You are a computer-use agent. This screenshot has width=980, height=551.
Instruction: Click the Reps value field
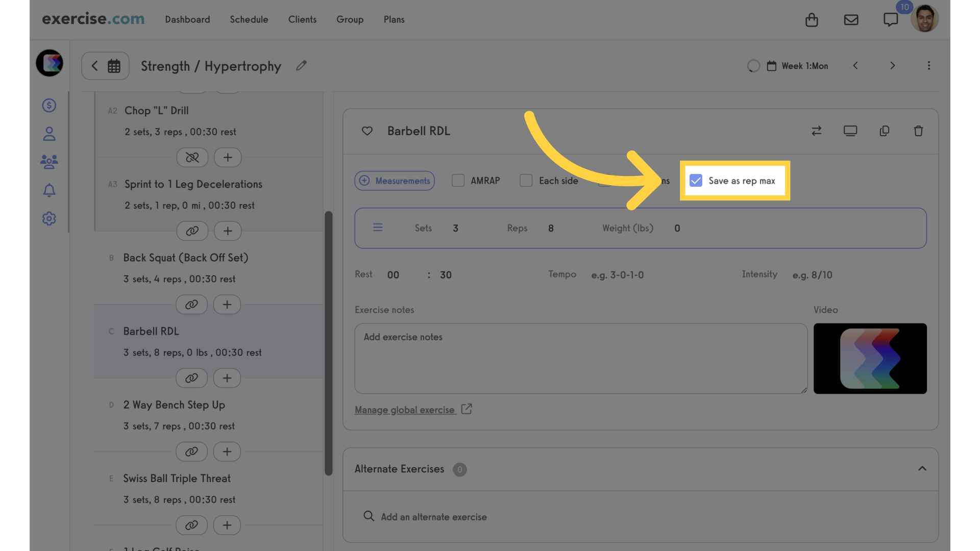point(551,228)
